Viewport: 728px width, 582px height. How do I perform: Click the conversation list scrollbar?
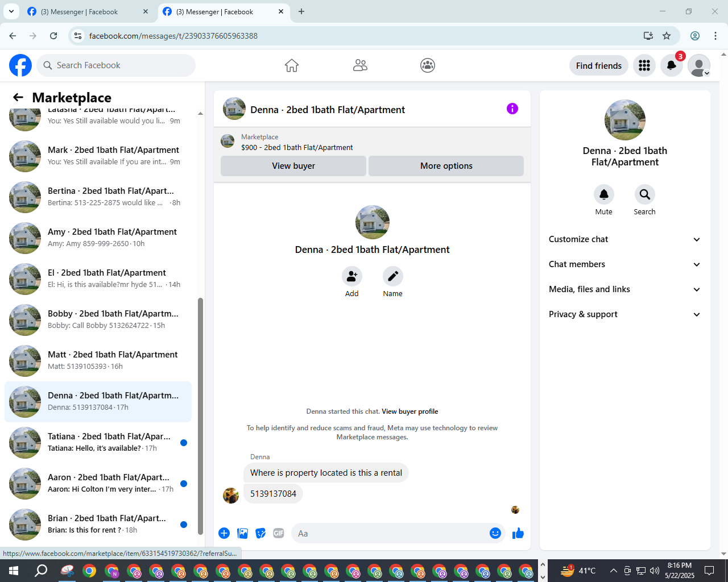pyautogui.click(x=200, y=416)
